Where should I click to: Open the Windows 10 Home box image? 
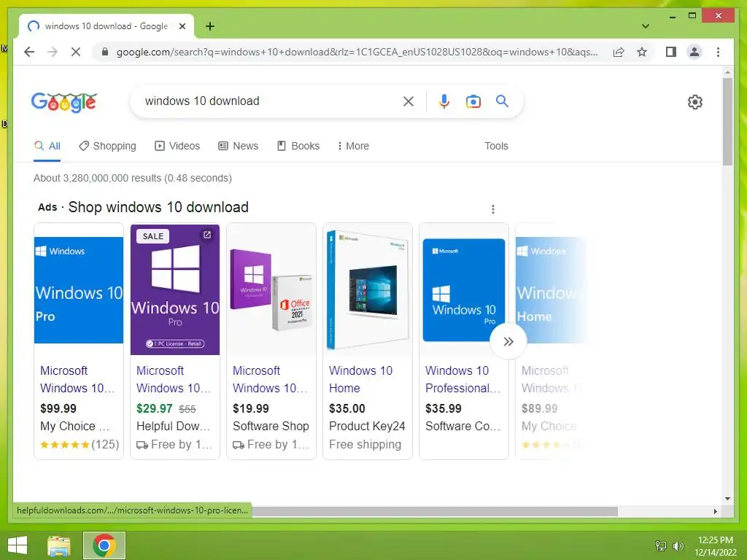click(368, 289)
